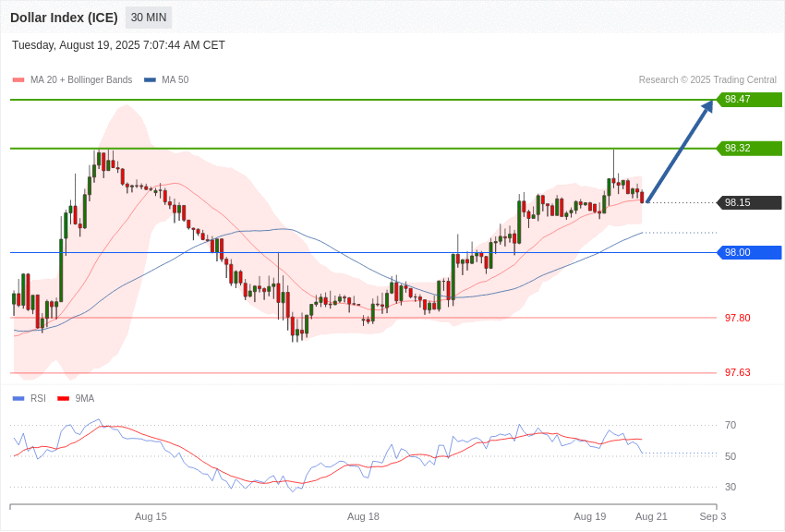The width and height of the screenshot is (785, 532).
Task: Click the Dollar Index (ICE) title
Action: tap(64, 18)
